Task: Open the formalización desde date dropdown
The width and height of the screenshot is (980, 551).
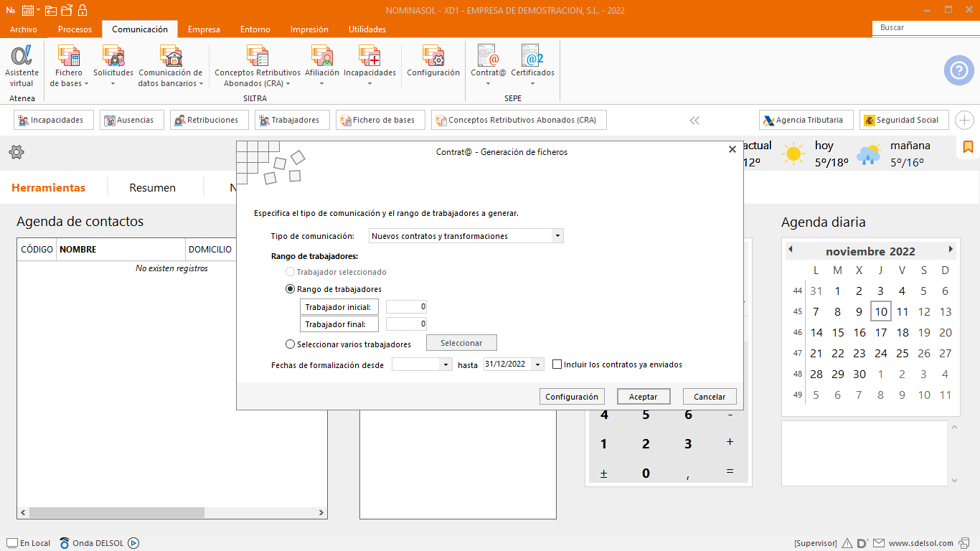Action: (x=445, y=364)
